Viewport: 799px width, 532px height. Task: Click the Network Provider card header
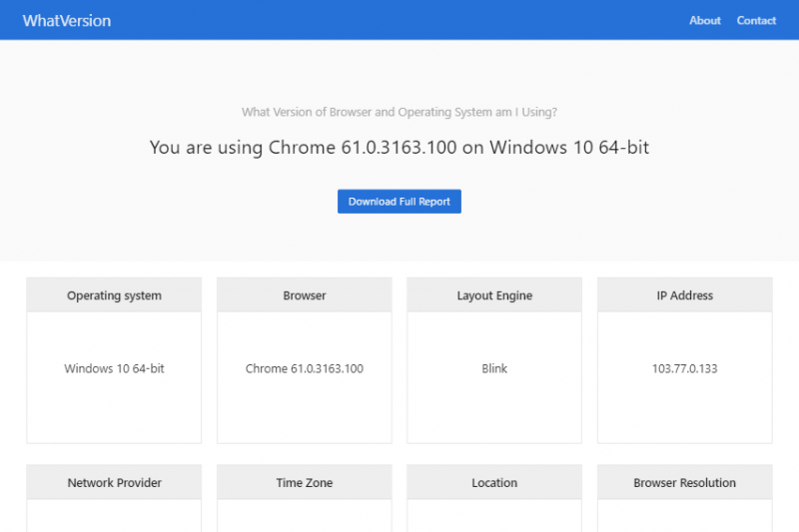(x=114, y=482)
